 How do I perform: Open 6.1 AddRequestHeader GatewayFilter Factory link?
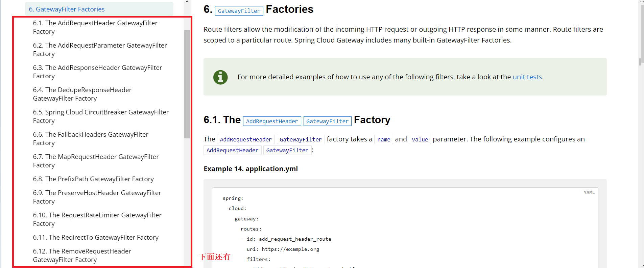click(x=95, y=27)
